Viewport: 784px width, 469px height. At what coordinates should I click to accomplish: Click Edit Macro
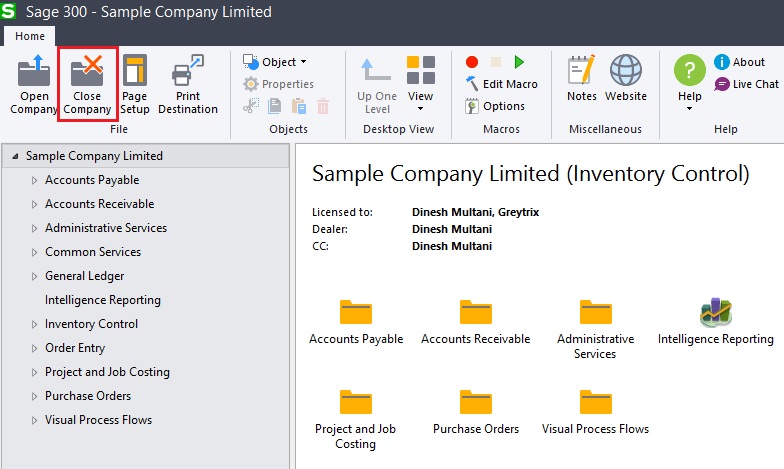502,84
